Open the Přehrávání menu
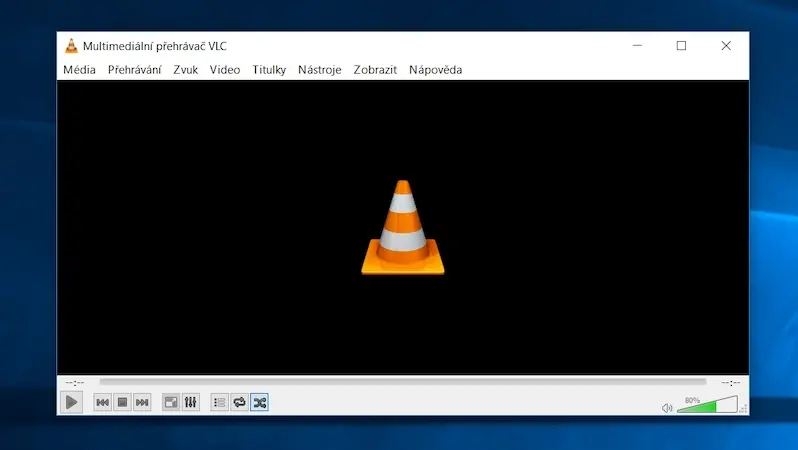This screenshot has height=450, width=798. pos(134,70)
